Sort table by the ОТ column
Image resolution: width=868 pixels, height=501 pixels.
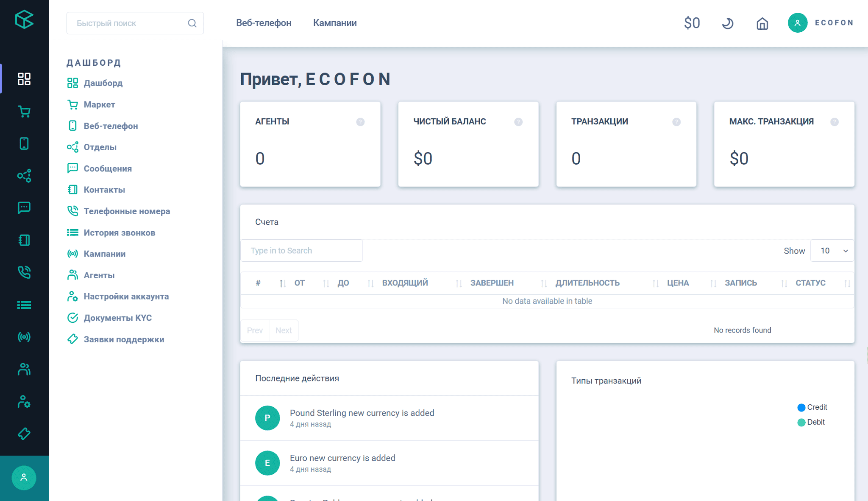[310, 283]
